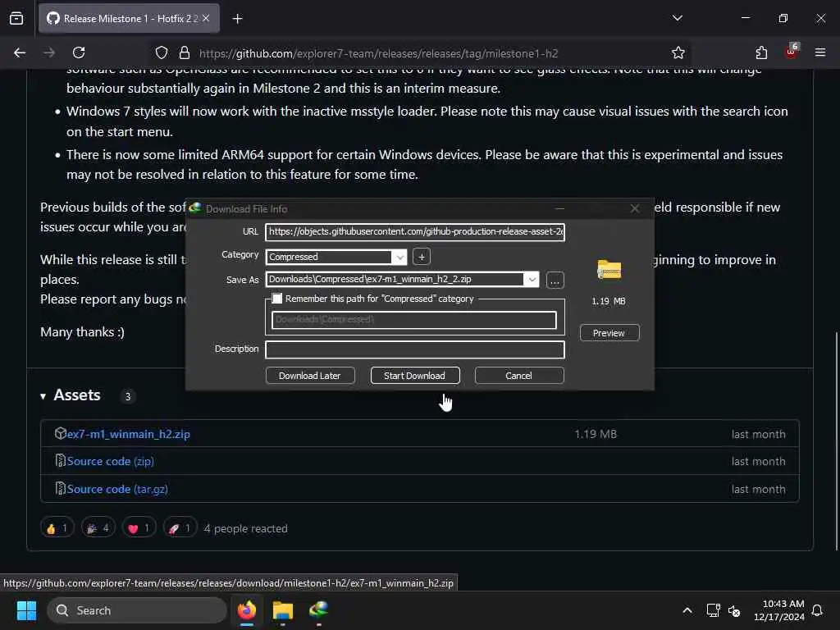Show hidden system tray icons
This screenshot has width=840, height=630.
pyautogui.click(x=687, y=610)
